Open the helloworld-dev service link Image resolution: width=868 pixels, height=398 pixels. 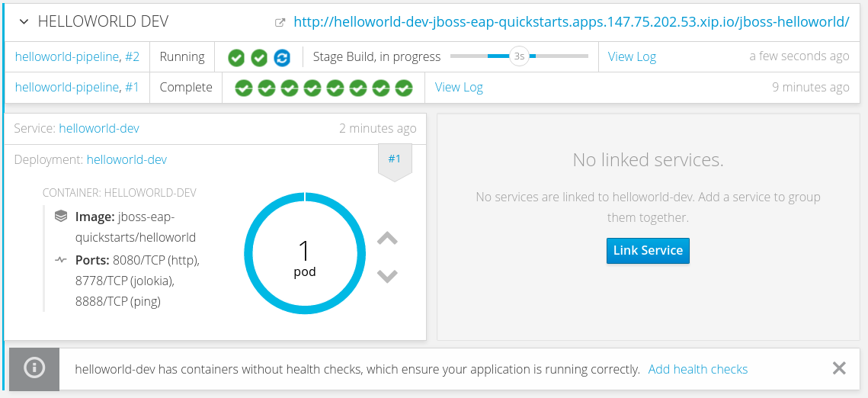pos(99,128)
